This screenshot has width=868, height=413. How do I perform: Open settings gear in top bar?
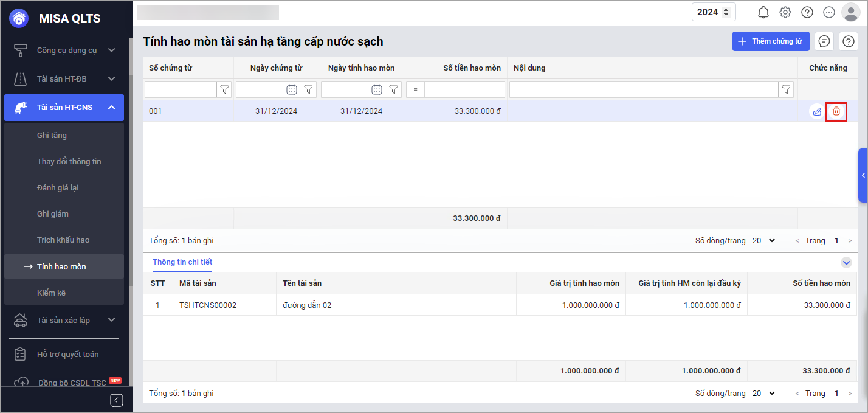point(785,12)
